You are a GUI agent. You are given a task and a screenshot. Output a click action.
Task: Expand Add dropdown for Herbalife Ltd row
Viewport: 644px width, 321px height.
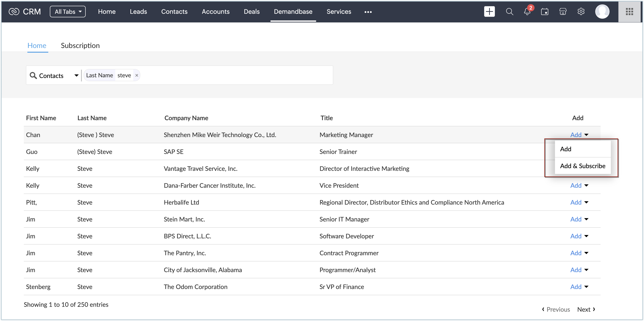(x=586, y=202)
